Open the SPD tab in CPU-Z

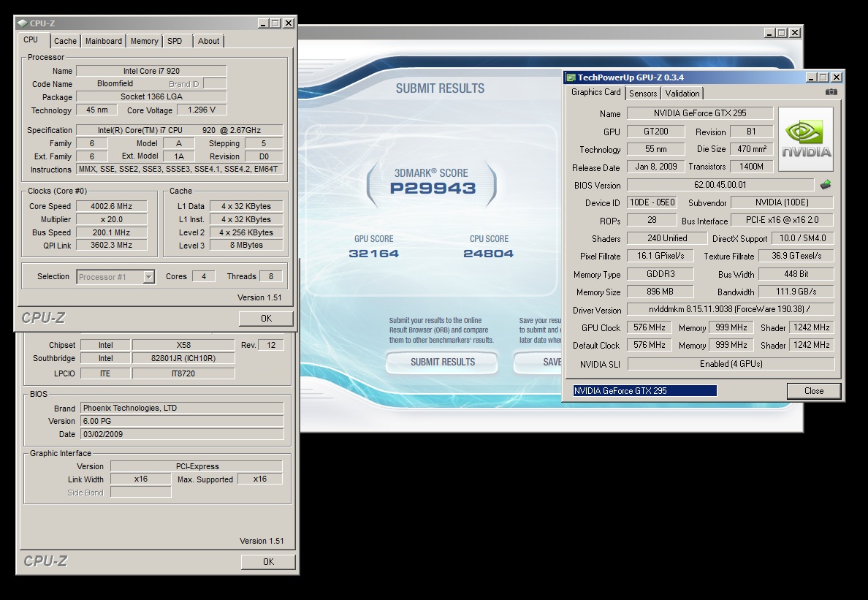click(x=175, y=41)
